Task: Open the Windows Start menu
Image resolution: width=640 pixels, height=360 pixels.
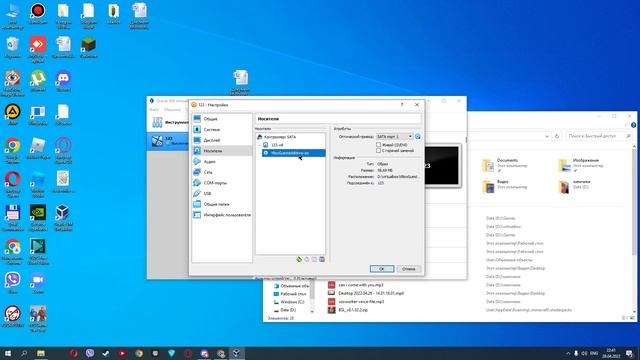Action: tap(8, 353)
